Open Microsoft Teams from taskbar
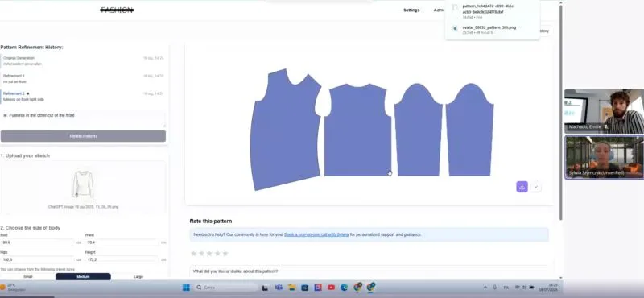 [x=279, y=288]
